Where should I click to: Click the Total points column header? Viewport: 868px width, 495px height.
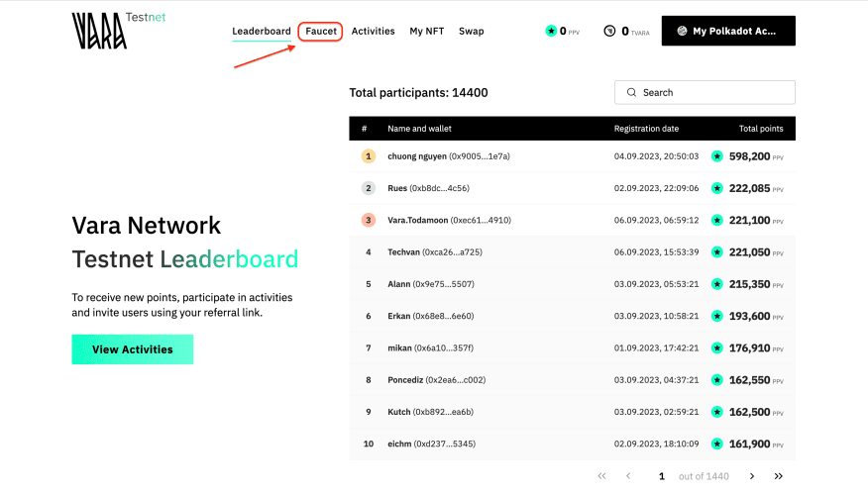[x=761, y=129]
